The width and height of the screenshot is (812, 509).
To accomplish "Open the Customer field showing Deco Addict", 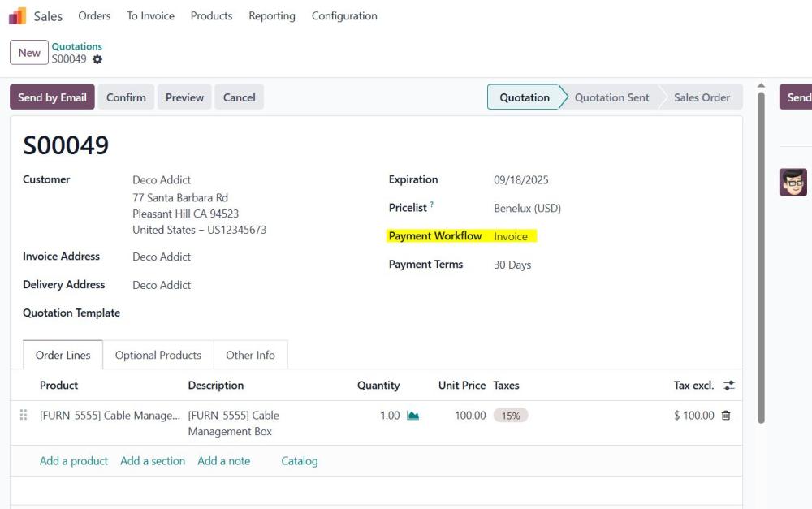I will [162, 180].
